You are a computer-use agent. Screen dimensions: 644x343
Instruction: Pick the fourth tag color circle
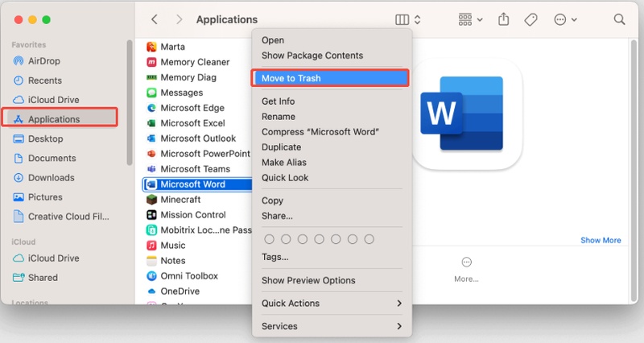coord(319,239)
